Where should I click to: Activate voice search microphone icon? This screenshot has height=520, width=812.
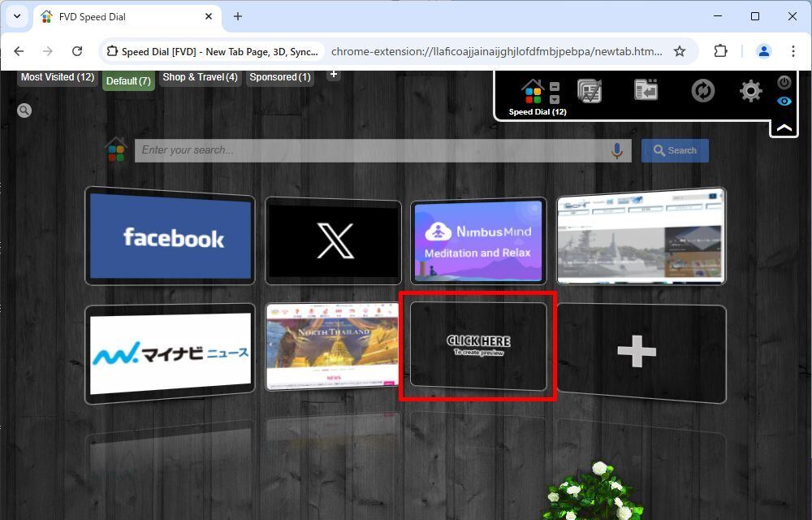coord(617,150)
